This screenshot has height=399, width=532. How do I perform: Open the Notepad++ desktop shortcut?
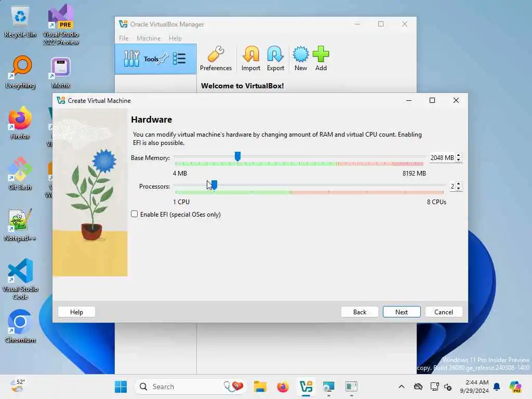tap(20, 225)
